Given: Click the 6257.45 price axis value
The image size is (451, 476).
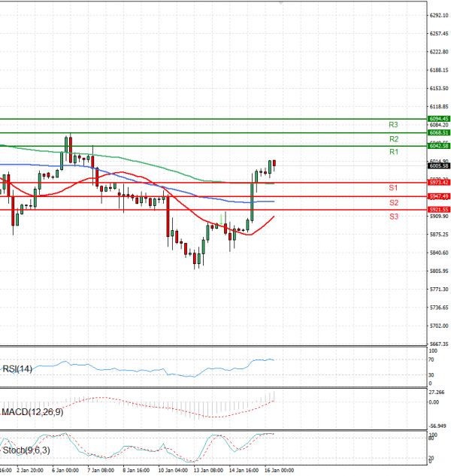Looking at the screenshot, I should pos(439,33).
